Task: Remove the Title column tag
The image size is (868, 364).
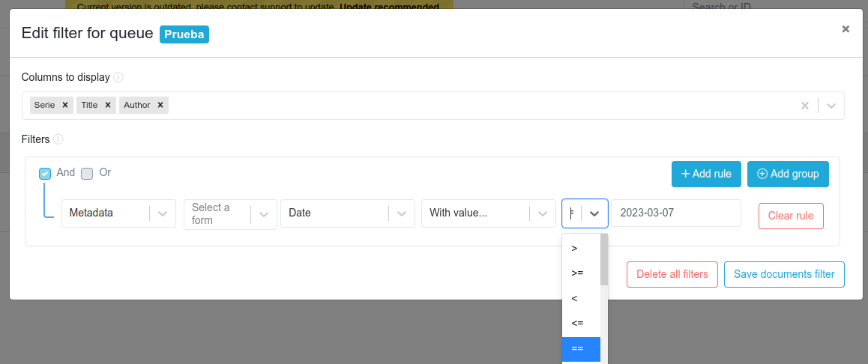Action: pos(108,106)
